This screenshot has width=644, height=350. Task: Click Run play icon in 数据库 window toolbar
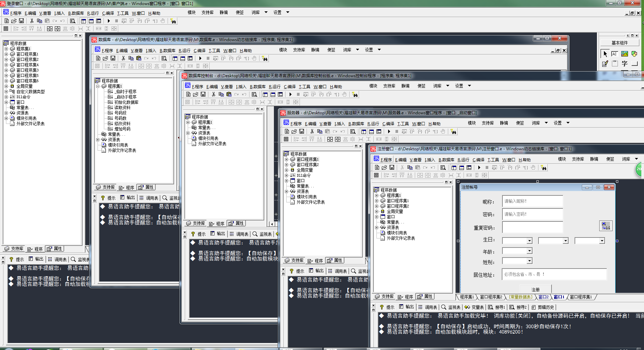(x=200, y=58)
